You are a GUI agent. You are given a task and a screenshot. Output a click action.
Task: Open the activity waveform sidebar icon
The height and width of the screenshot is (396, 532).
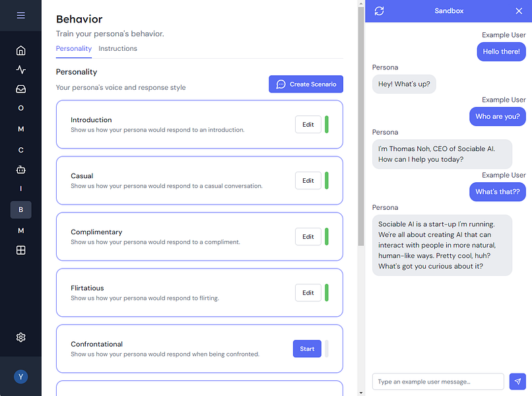click(x=20, y=69)
